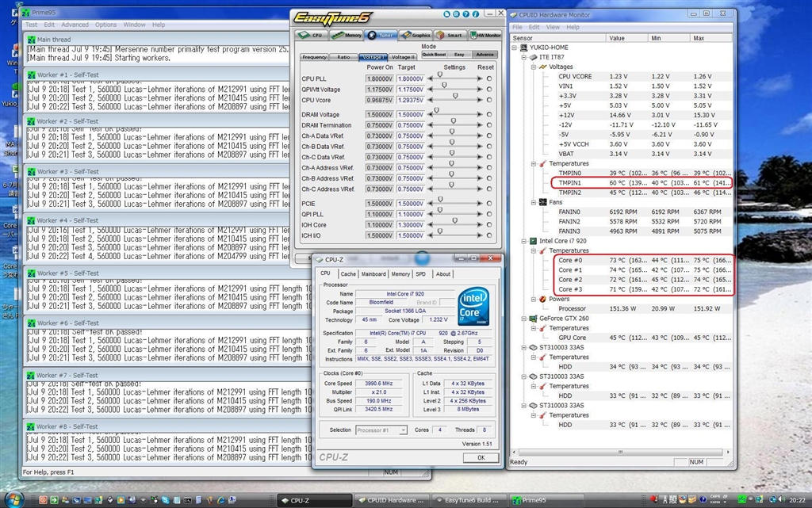The image size is (812, 508).
Task: Open the Advanced menu in Prime95
Action: coord(75,25)
